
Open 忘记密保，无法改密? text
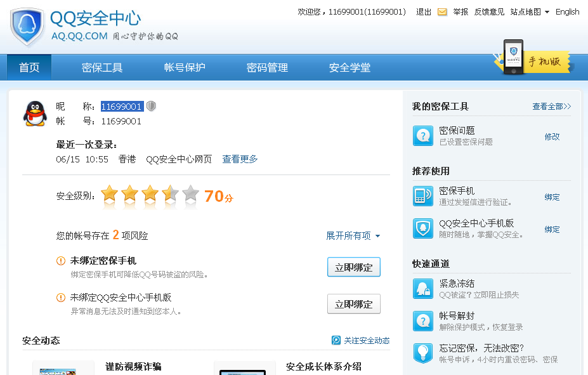coord(481,348)
